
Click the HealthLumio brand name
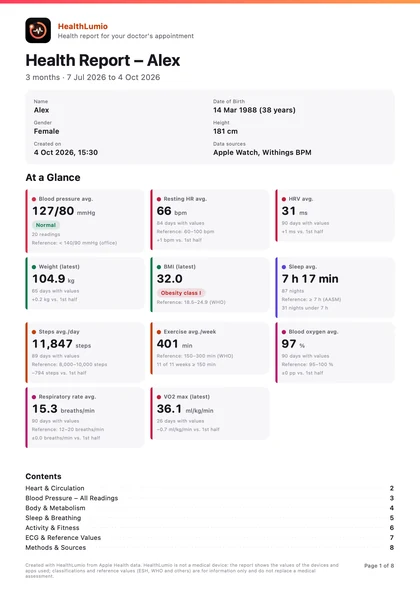coord(83,26)
